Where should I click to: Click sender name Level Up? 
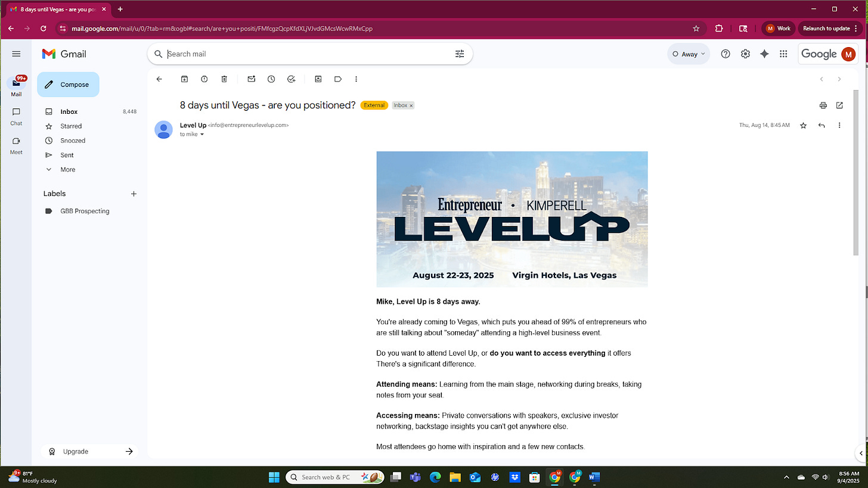[x=193, y=125]
